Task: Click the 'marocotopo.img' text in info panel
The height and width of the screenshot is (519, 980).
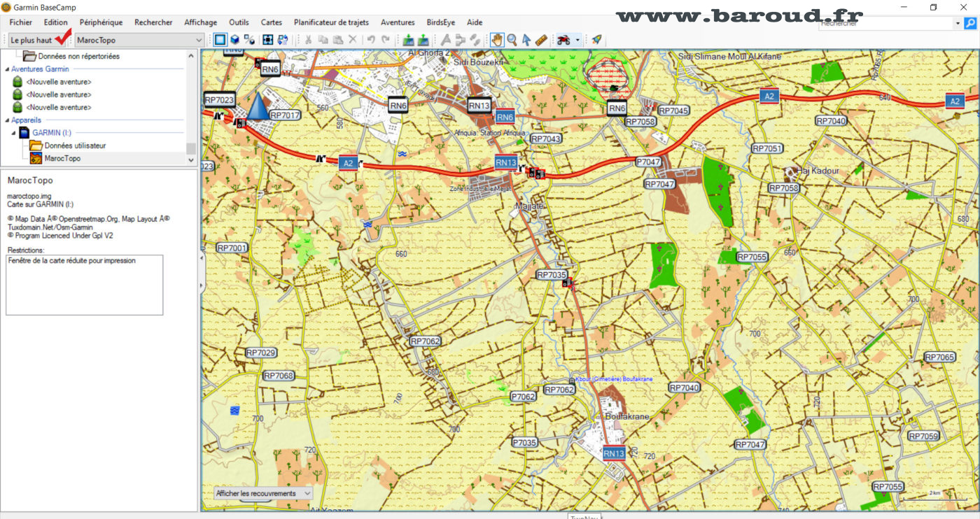Action: (x=29, y=196)
